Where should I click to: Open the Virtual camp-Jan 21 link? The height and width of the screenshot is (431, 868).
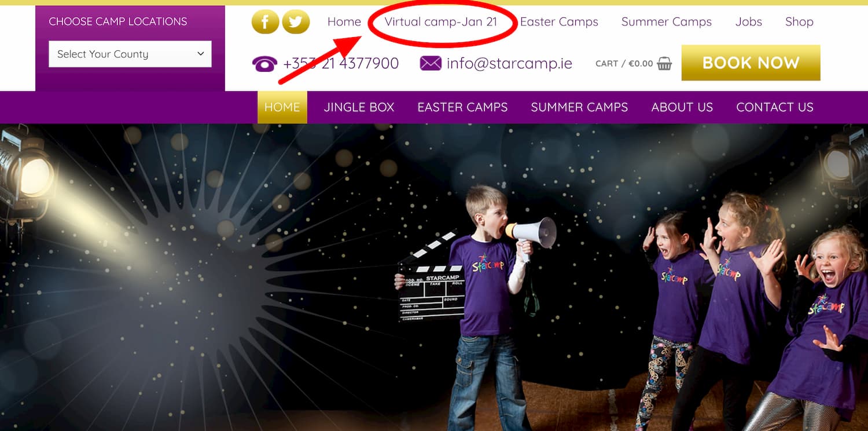(441, 22)
